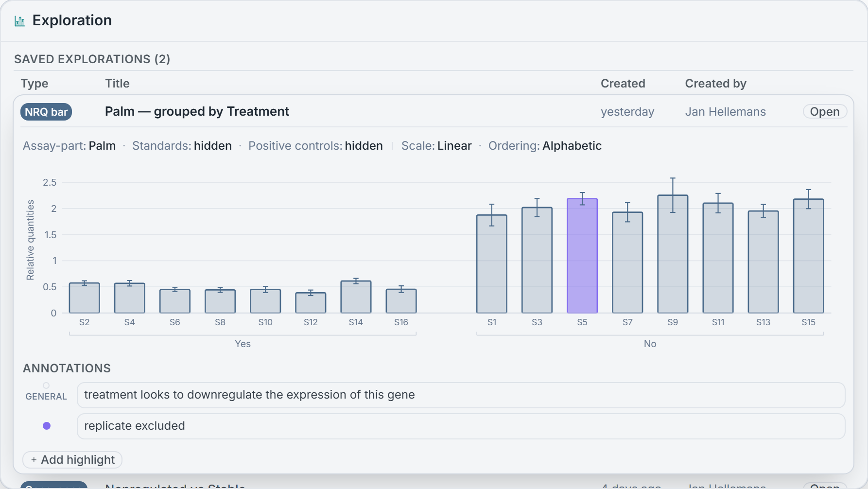Click the S4 bar in chart
This screenshot has width=868, height=489.
[130, 298]
